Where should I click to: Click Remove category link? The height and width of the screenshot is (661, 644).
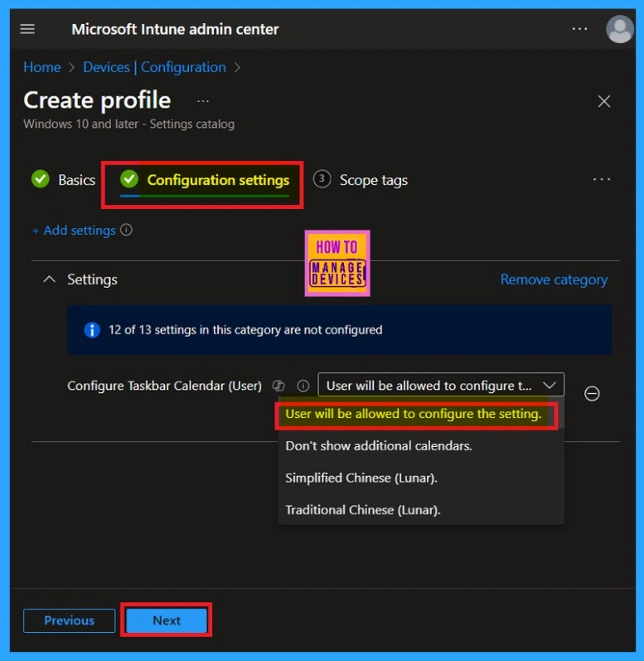[x=554, y=279]
